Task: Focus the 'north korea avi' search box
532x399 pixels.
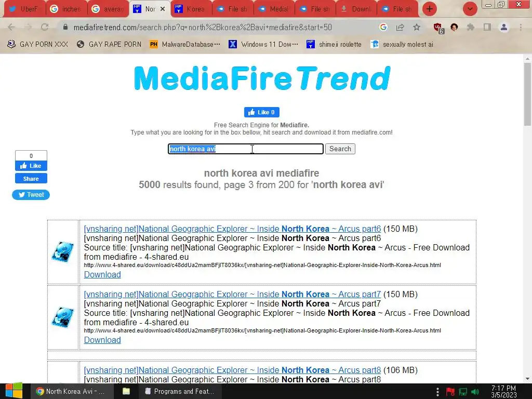Action: coord(246,149)
